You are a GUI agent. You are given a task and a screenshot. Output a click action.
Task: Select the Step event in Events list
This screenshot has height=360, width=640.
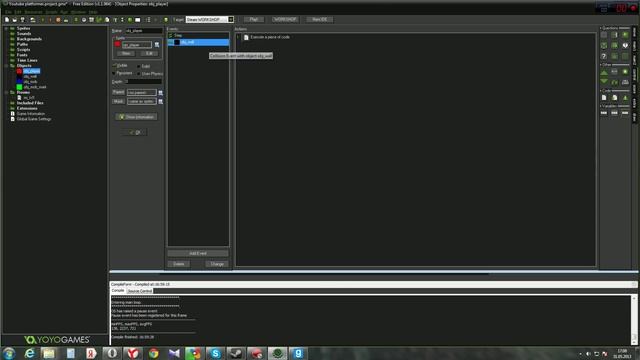click(x=198, y=36)
